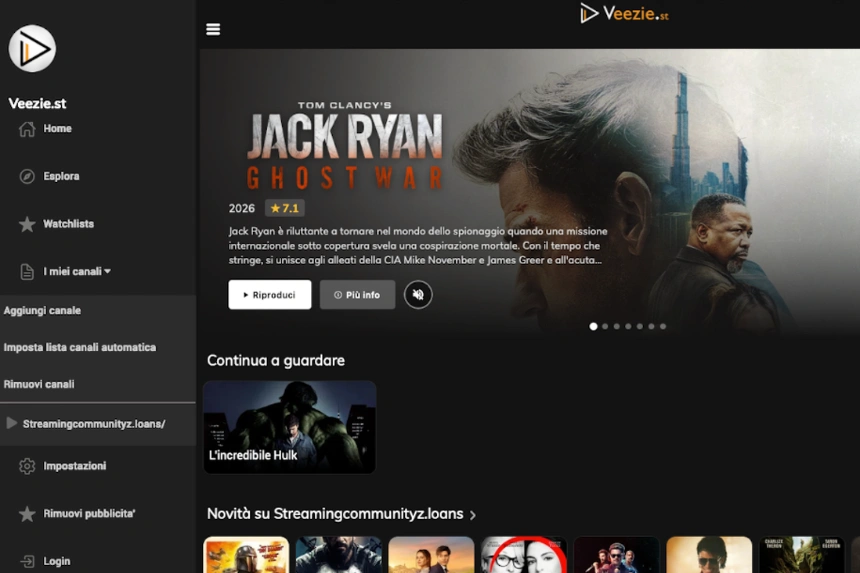
Task: Click the Home house icon
Action: [27, 129]
